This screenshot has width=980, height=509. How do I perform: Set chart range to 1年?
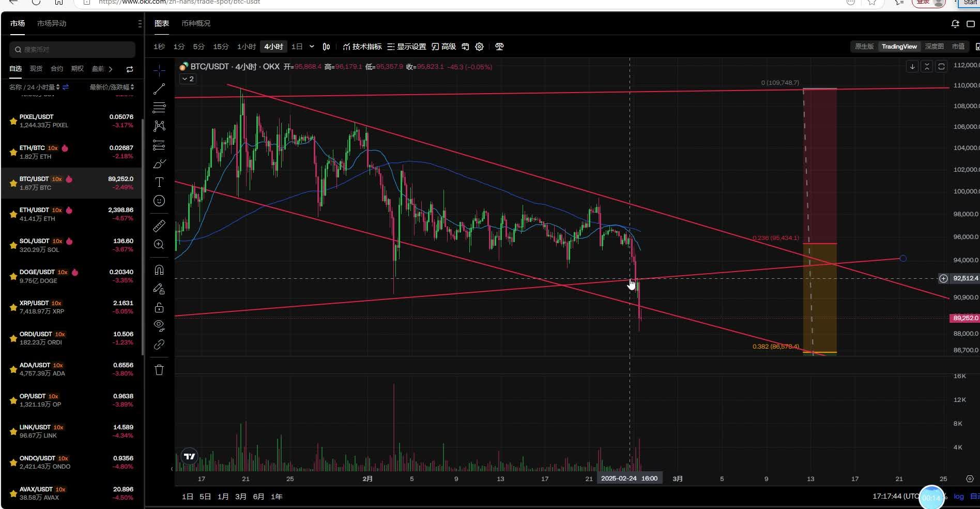tap(277, 497)
